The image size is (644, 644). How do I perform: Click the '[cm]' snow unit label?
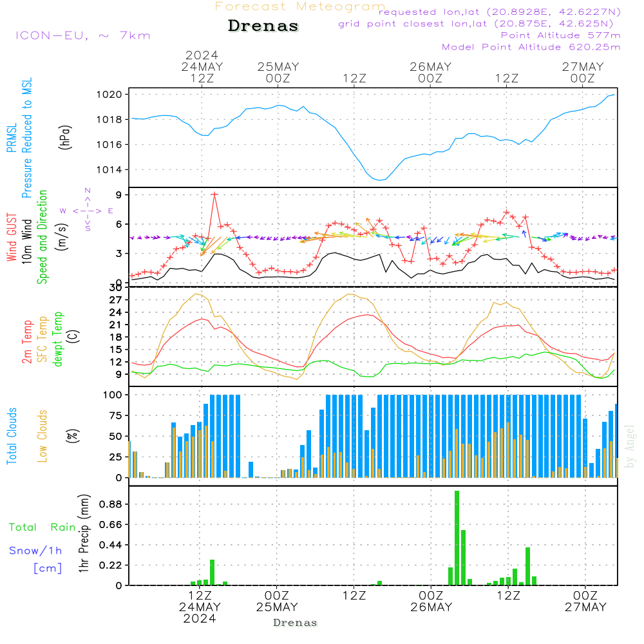(x=48, y=569)
